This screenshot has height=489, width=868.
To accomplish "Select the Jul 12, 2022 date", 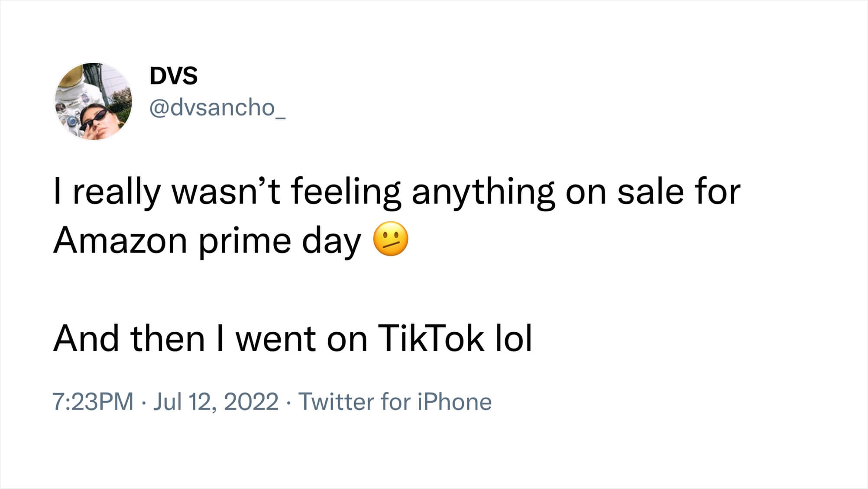I will pos(216,402).
